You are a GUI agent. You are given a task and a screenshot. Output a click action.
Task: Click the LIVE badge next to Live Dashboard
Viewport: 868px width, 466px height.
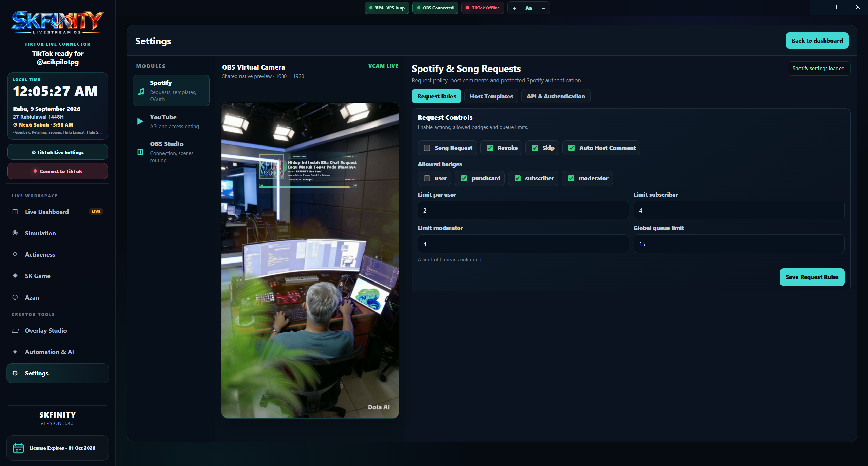pyautogui.click(x=96, y=212)
